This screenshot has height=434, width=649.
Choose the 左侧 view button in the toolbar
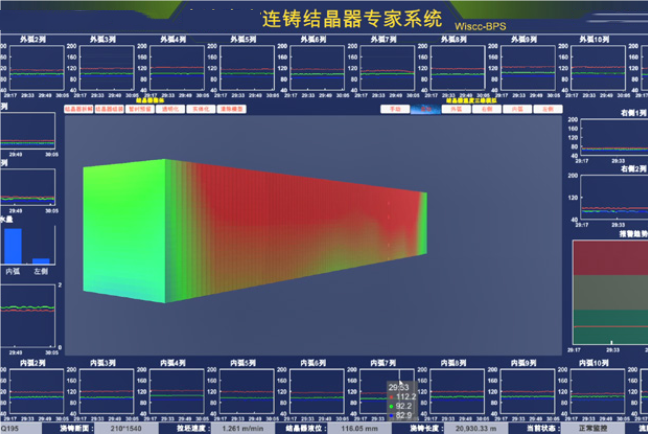click(x=545, y=108)
